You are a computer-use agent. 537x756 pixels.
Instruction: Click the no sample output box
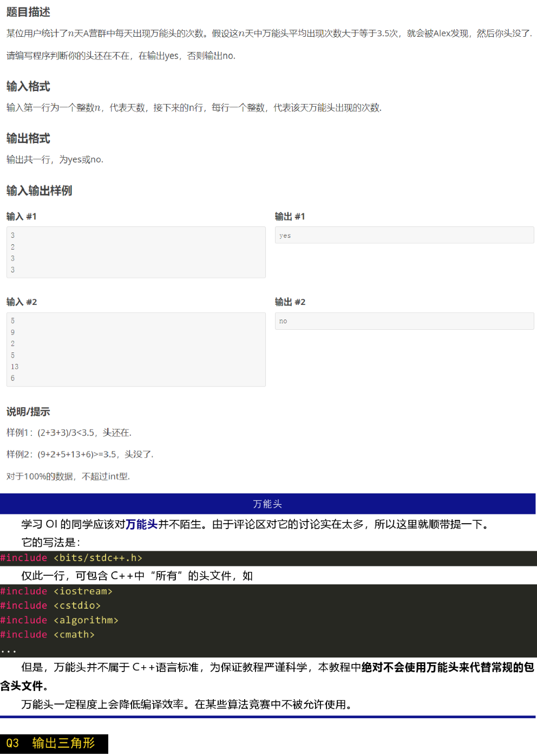tap(404, 321)
